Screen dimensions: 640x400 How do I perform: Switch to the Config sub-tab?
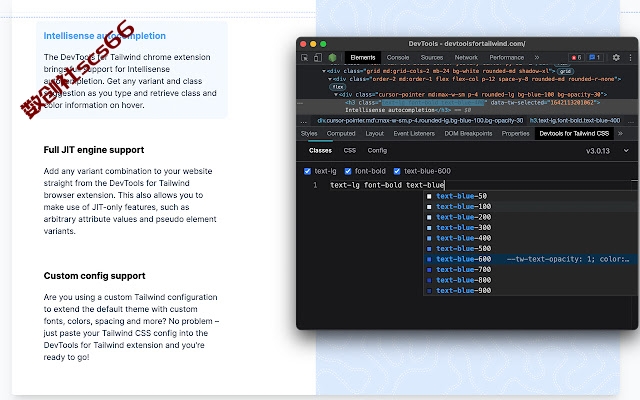[x=377, y=151]
